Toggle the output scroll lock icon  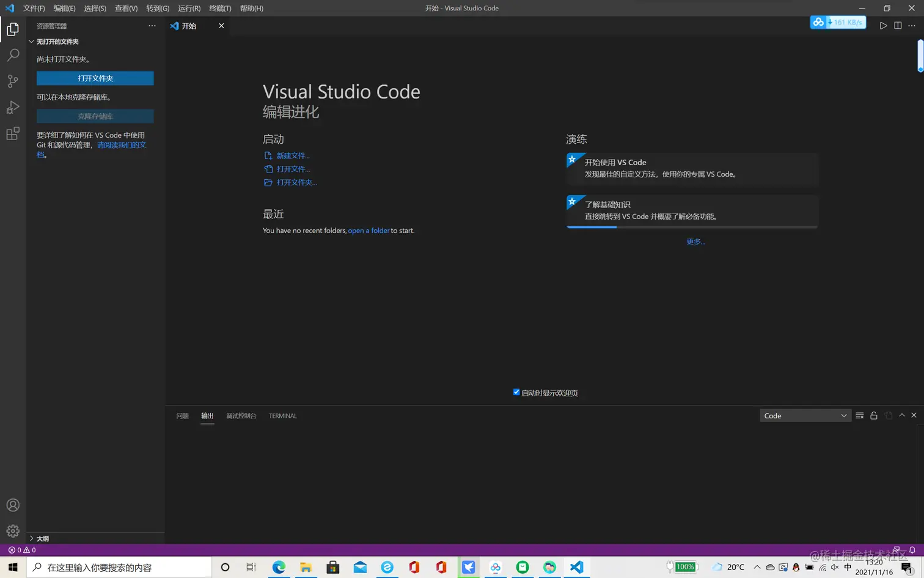point(874,415)
